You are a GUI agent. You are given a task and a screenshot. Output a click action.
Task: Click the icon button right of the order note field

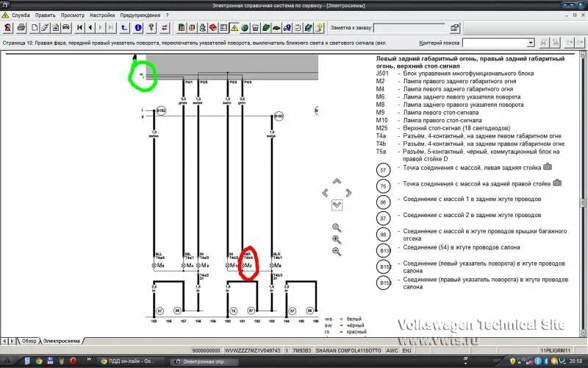tap(454, 27)
